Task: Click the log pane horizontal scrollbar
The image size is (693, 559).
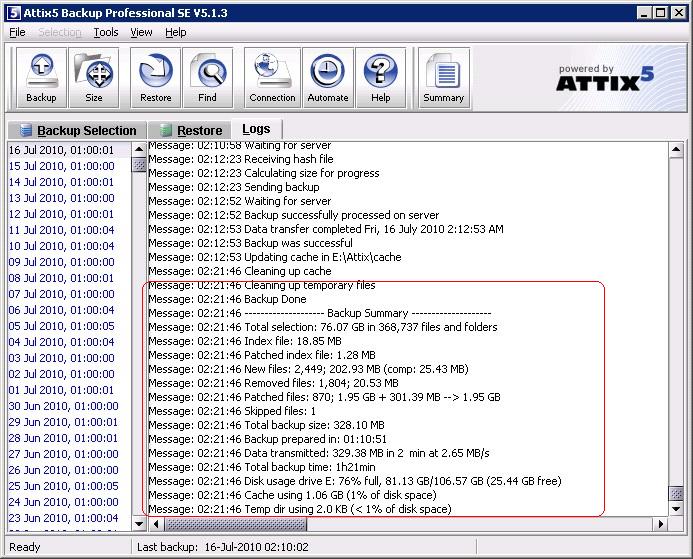Action: tap(400, 524)
